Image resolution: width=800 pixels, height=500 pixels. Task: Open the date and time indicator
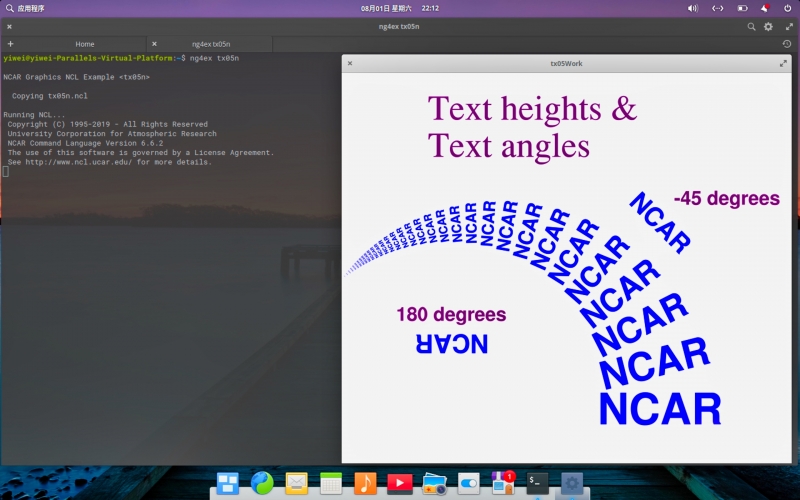coord(400,8)
